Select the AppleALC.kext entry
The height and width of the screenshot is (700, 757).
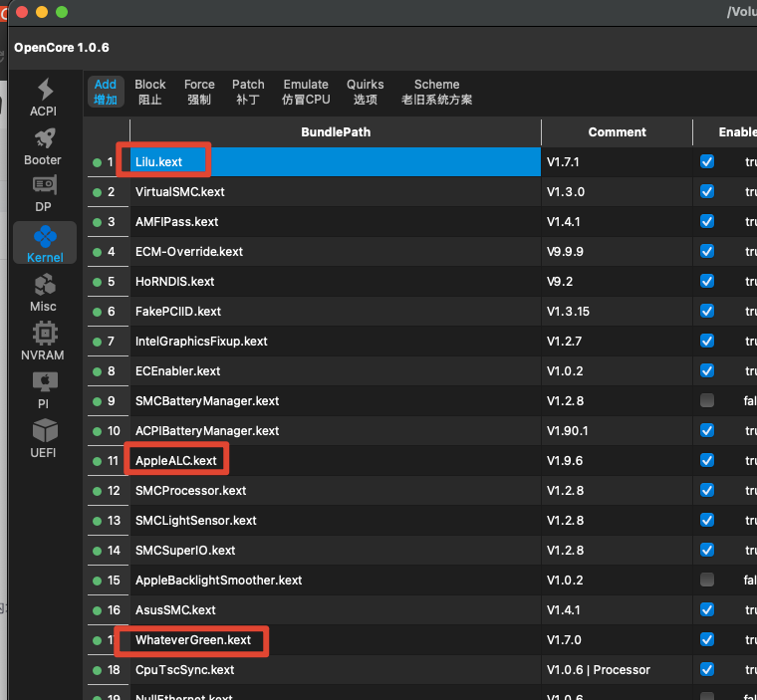point(336,461)
